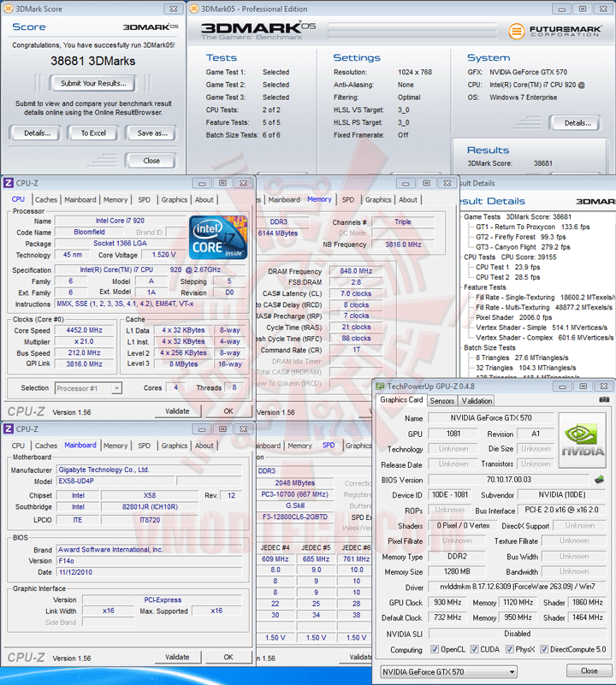
Task: Select SPD tab in CPU-Z Memory window
Action: (348, 199)
